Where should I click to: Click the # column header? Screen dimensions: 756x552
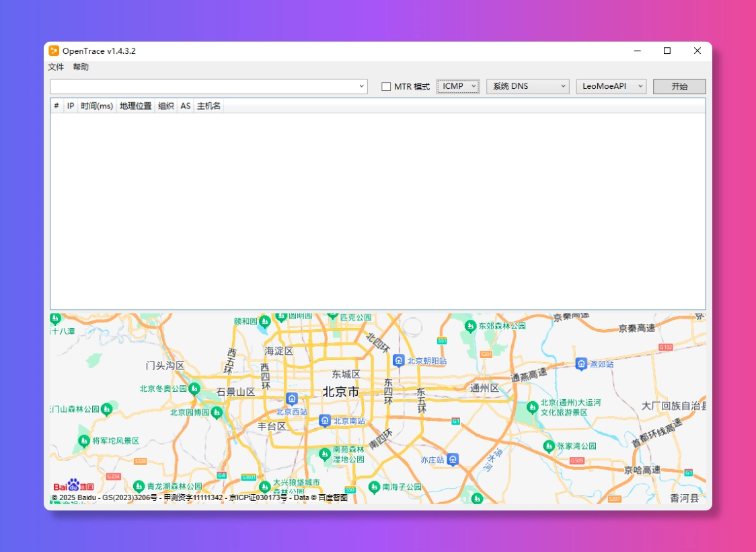pos(56,106)
